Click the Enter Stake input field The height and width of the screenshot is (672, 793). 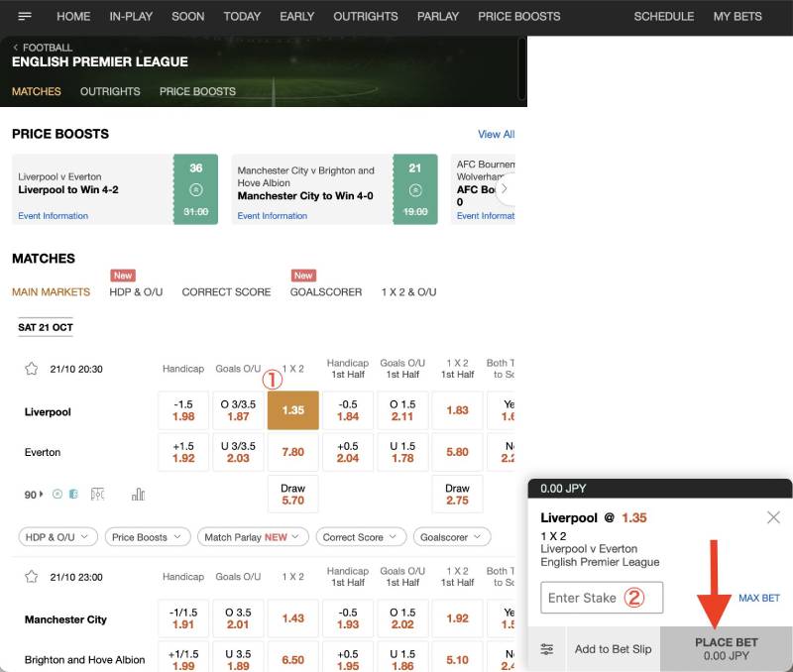coord(601,598)
